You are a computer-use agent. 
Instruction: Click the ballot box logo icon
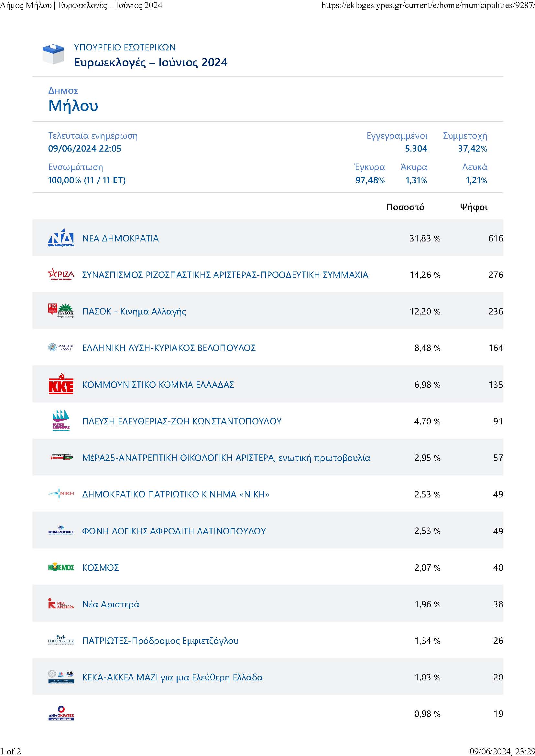(53, 54)
